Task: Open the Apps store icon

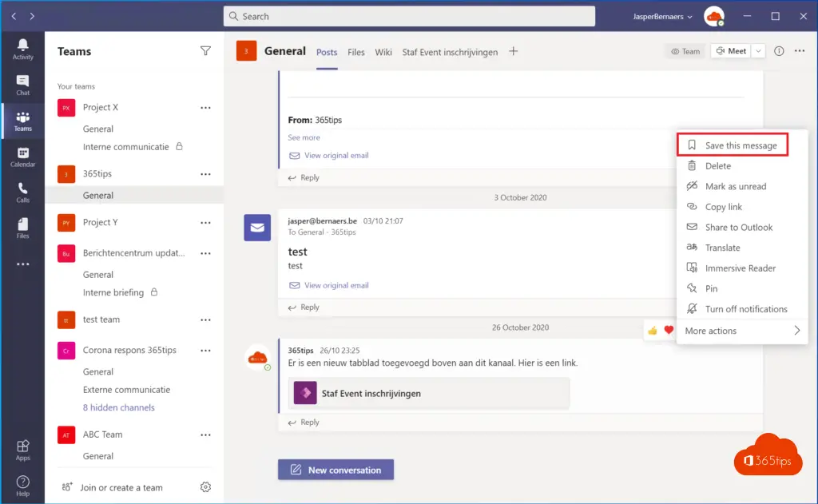Action: pos(22,450)
